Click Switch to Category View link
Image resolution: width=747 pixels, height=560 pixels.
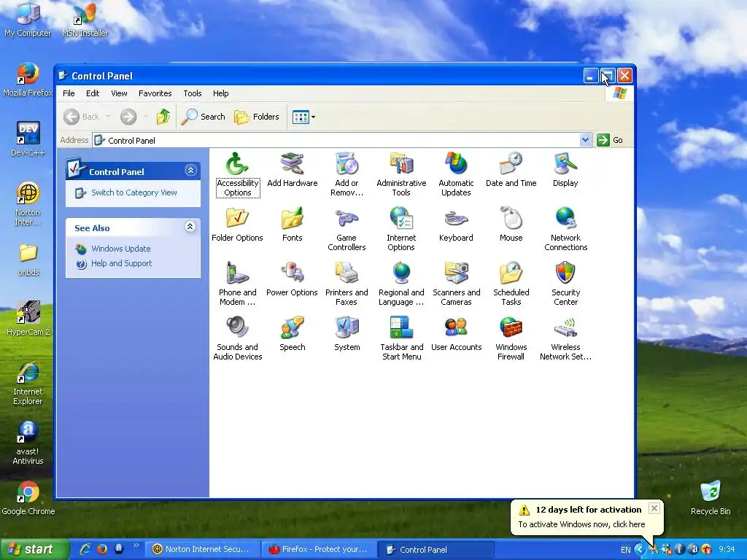134,192
